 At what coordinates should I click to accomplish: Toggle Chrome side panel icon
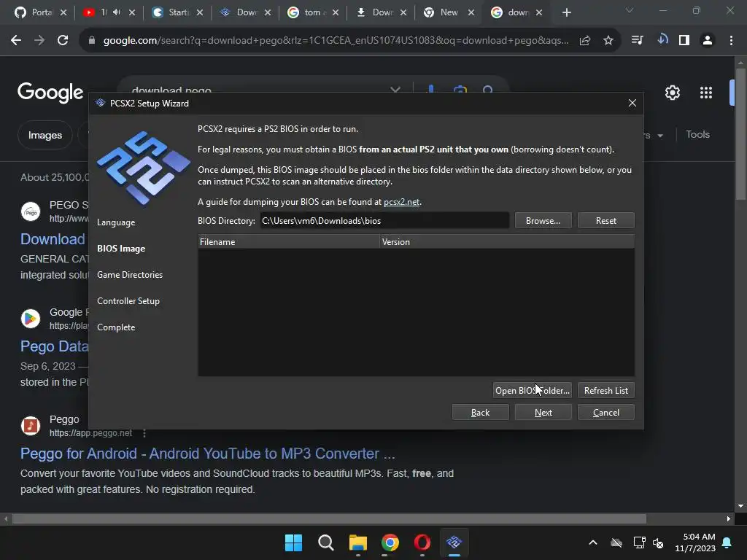pyautogui.click(x=684, y=41)
